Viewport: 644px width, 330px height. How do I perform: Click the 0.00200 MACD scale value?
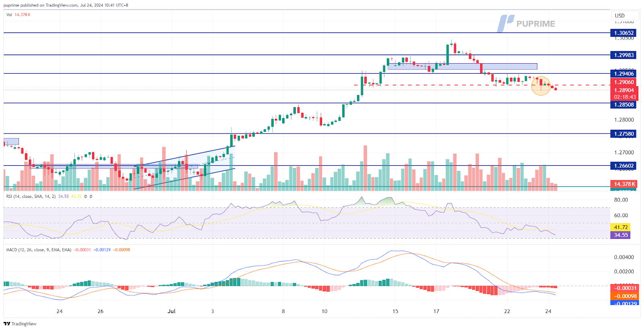[x=624, y=272]
